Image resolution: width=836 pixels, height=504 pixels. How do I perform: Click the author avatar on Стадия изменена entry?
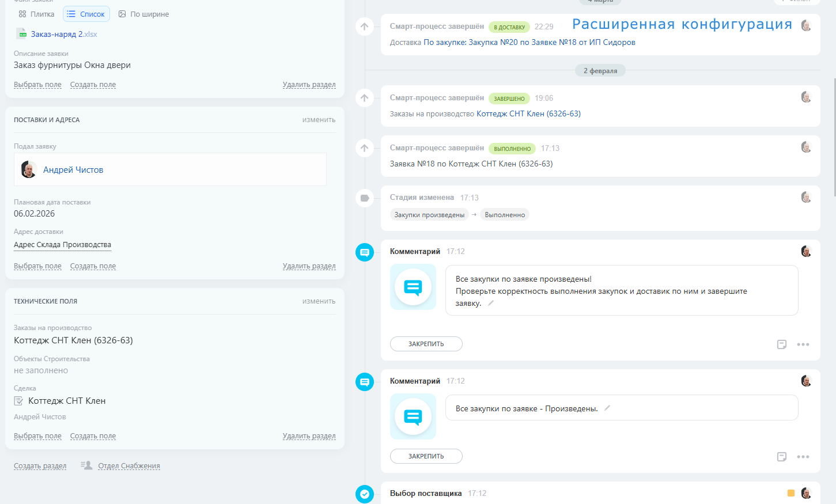click(x=806, y=197)
